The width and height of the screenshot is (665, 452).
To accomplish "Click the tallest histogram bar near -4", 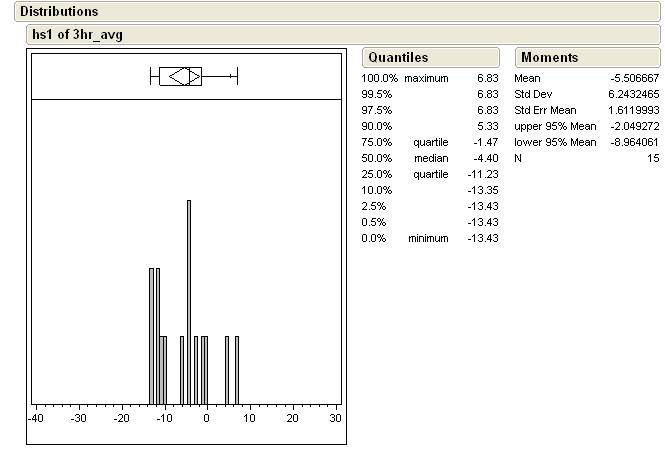I will pyautogui.click(x=188, y=300).
